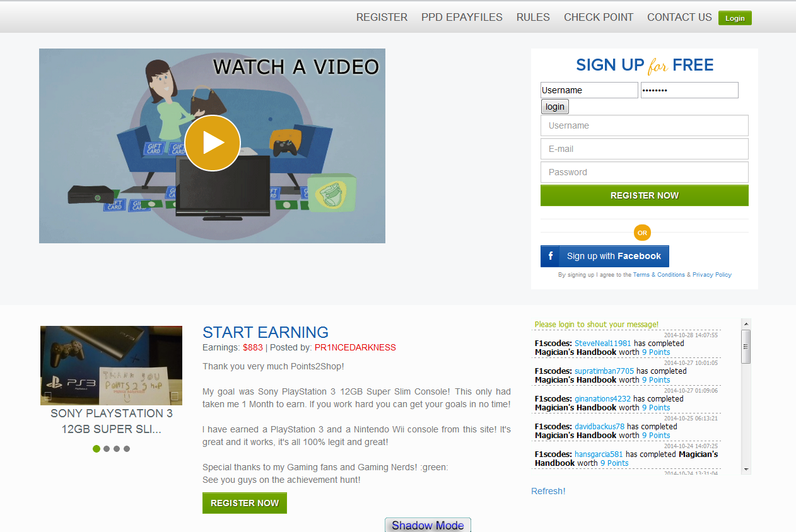Click the shoutbox scroll up arrow

[x=746, y=323]
